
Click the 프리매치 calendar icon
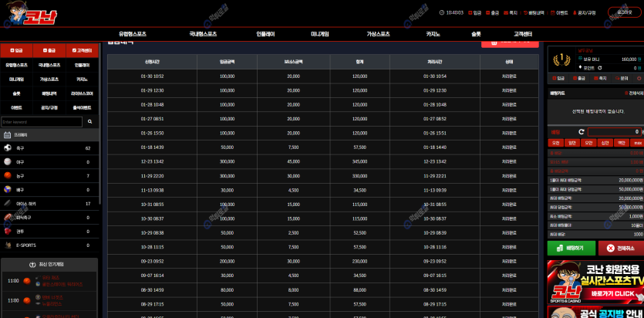(x=7, y=135)
